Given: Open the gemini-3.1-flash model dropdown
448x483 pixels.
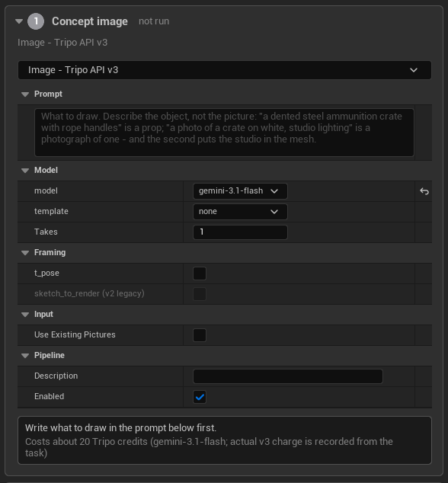Looking at the screenshot, I should coord(240,191).
